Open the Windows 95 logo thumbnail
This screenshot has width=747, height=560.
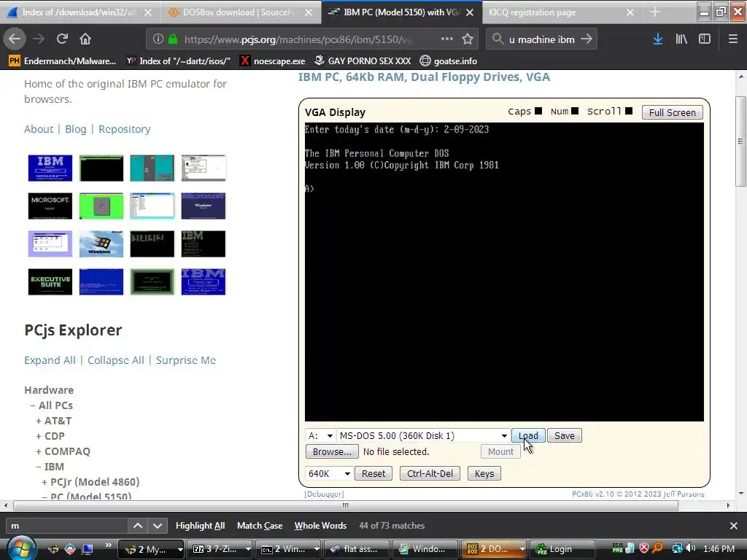pyautogui.click(x=101, y=244)
